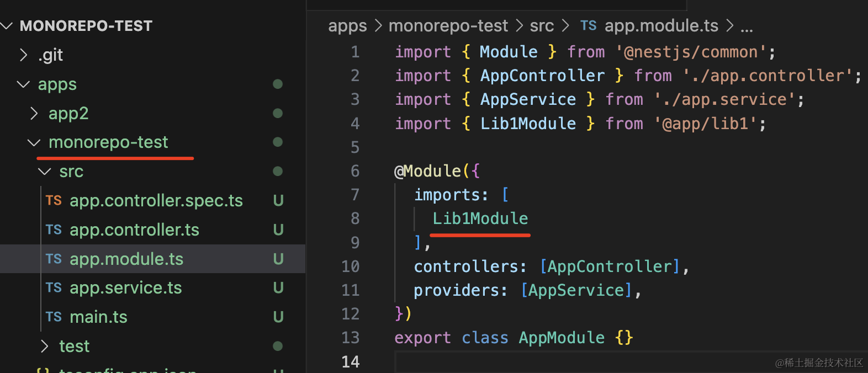Click the breadcrumb ellipsis for symbols
868x373 pixels.
point(747,26)
